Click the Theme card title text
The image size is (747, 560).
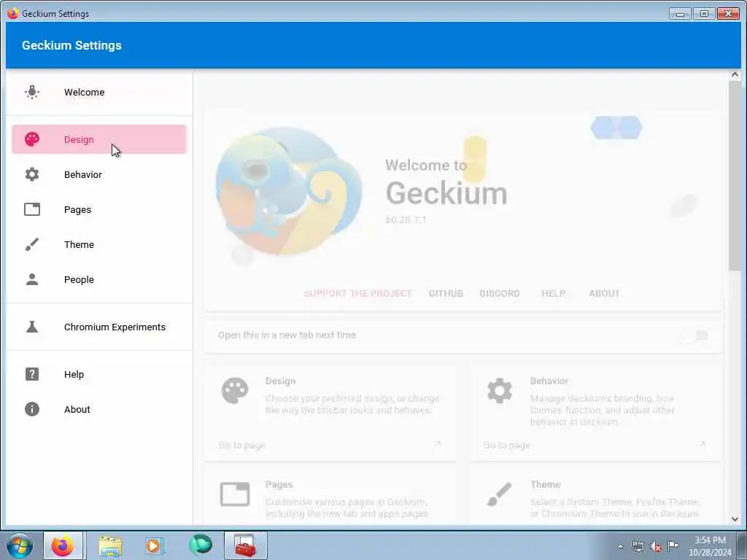pos(545,484)
